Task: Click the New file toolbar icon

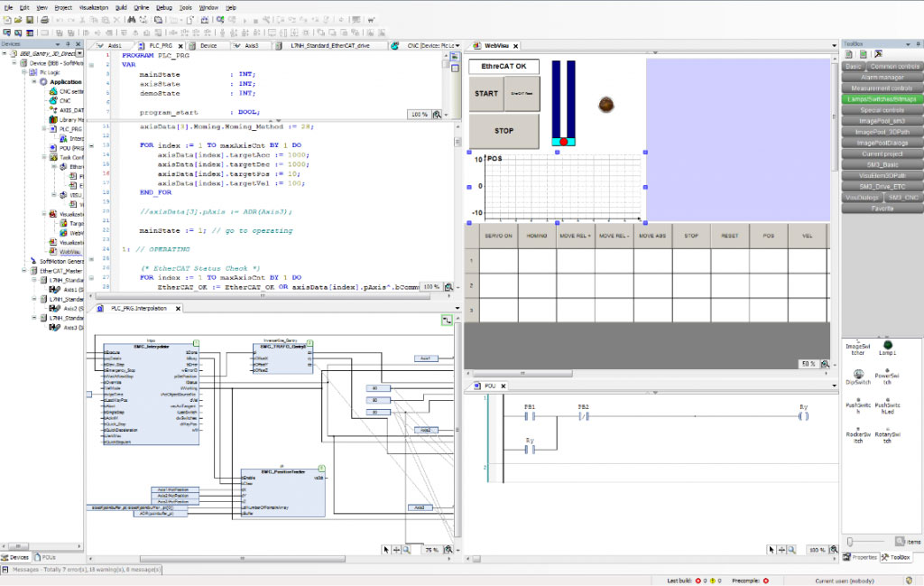Action: point(7,20)
